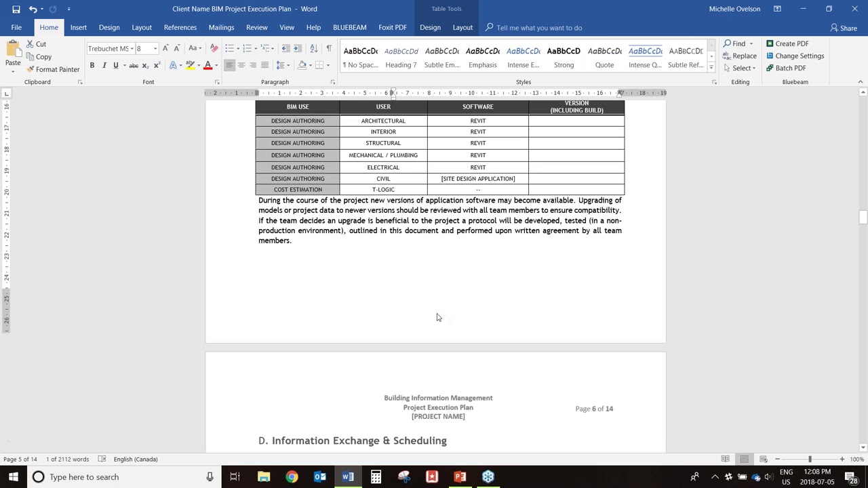The image size is (868, 488).
Task: Click the yellow text highlight color button
Action: [190, 65]
